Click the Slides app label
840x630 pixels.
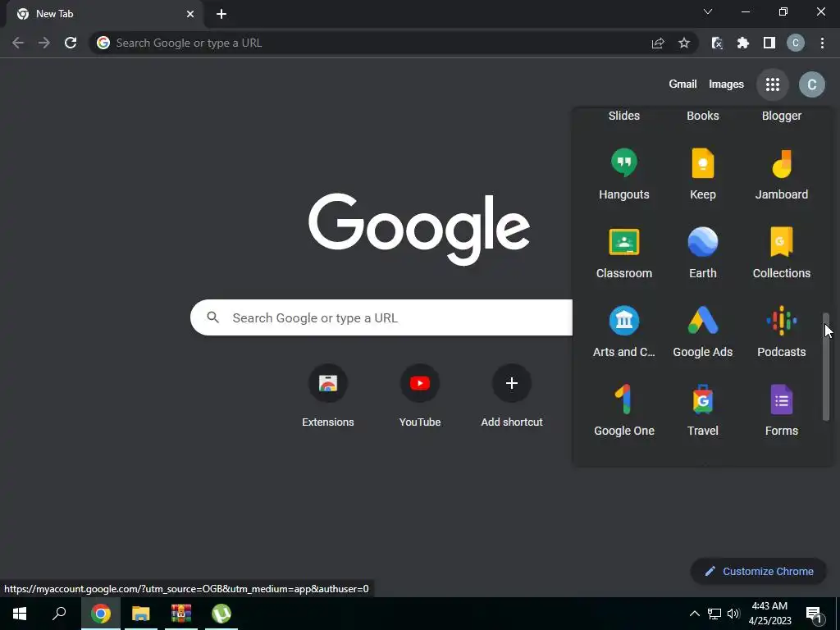[624, 116]
